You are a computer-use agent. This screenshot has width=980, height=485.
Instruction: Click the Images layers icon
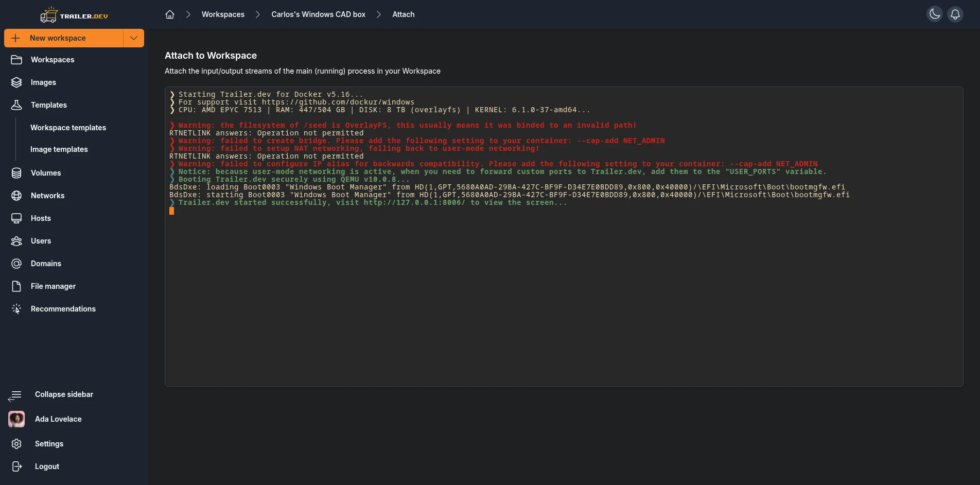point(16,82)
